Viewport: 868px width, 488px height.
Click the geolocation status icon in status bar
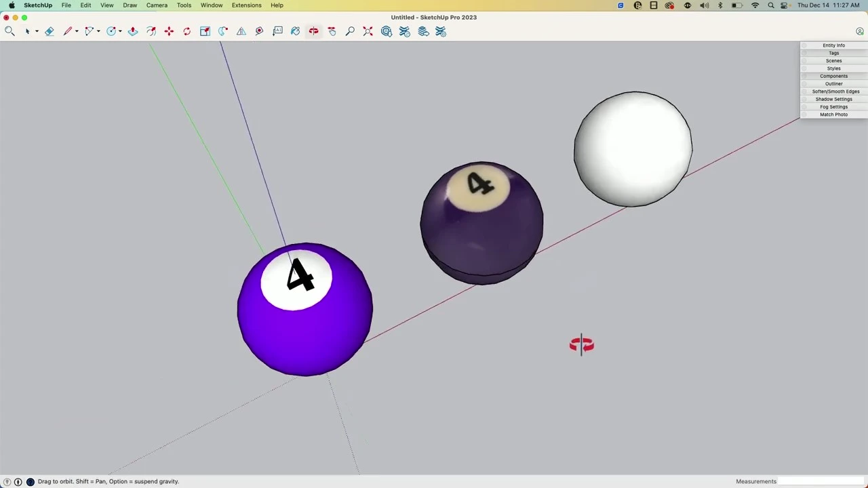tap(9, 481)
